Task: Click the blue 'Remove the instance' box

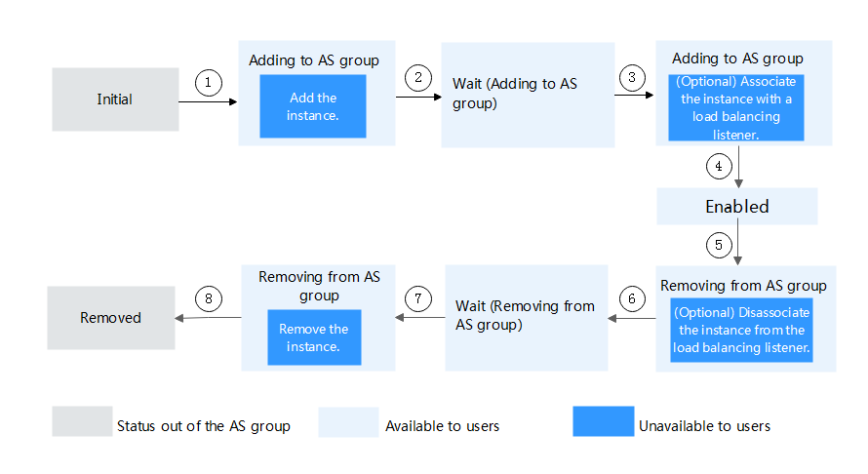Action: (314, 337)
